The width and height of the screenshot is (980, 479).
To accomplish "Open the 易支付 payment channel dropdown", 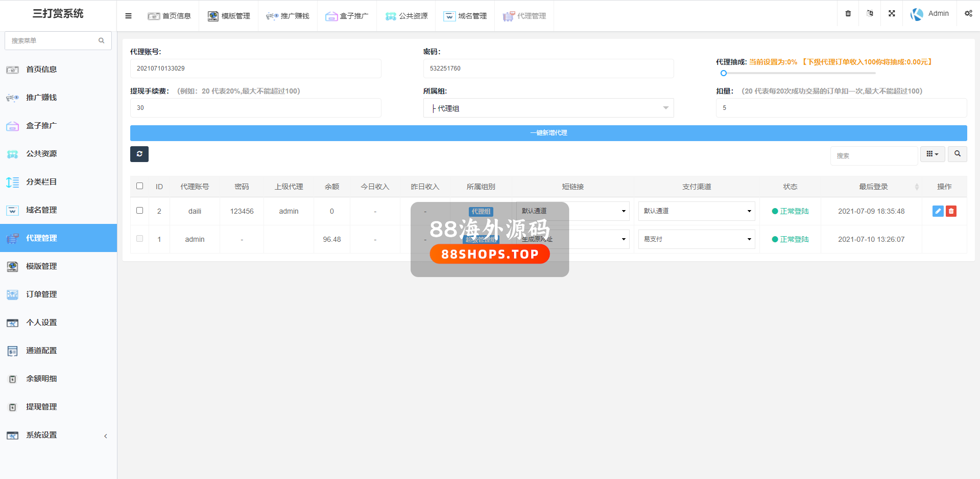I will pyautogui.click(x=696, y=239).
